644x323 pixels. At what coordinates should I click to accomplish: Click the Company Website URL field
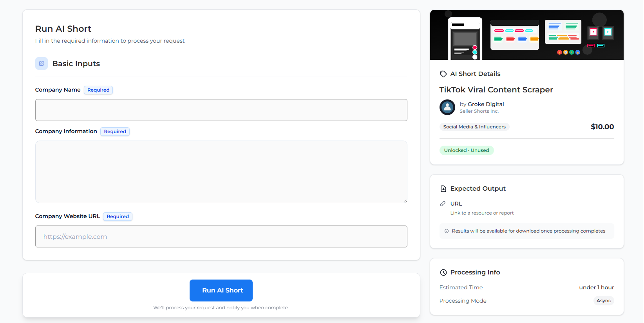coord(221,236)
